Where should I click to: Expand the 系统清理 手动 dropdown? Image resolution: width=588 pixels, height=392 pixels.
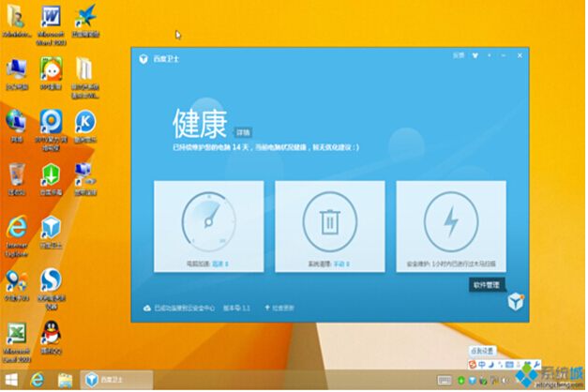[x=347, y=265]
